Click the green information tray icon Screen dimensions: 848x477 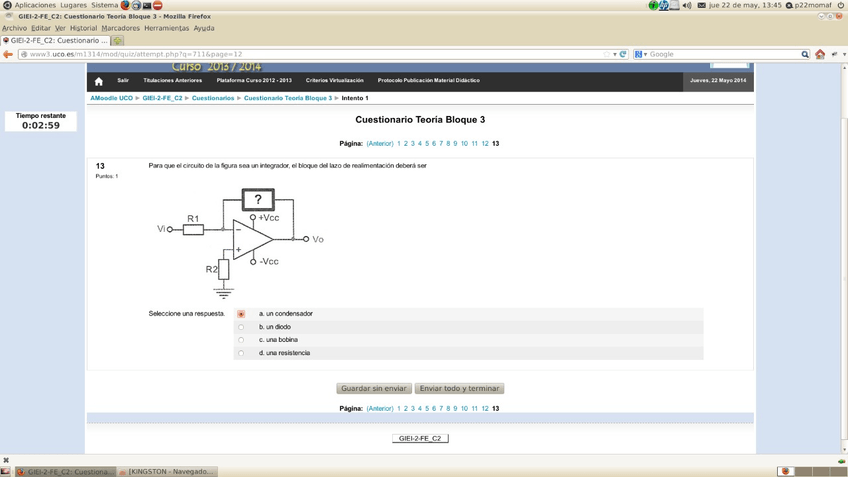pos(653,5)
